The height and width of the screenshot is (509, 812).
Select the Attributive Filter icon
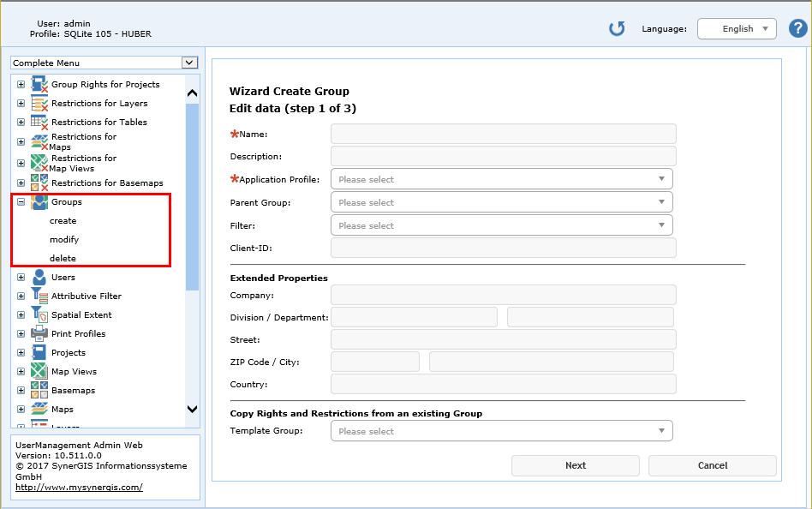click(x=39, y=296)
